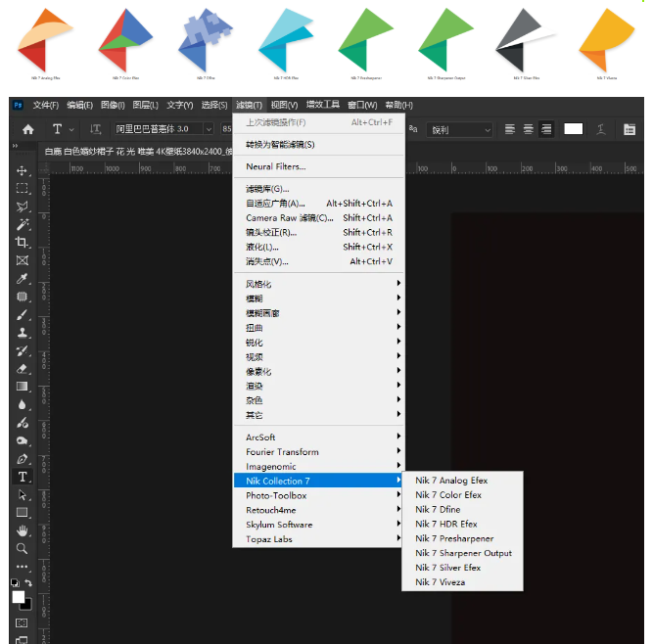Select the Magic Wand tool
This screenshot has height=644, width=653.
[x=23, y=224]
